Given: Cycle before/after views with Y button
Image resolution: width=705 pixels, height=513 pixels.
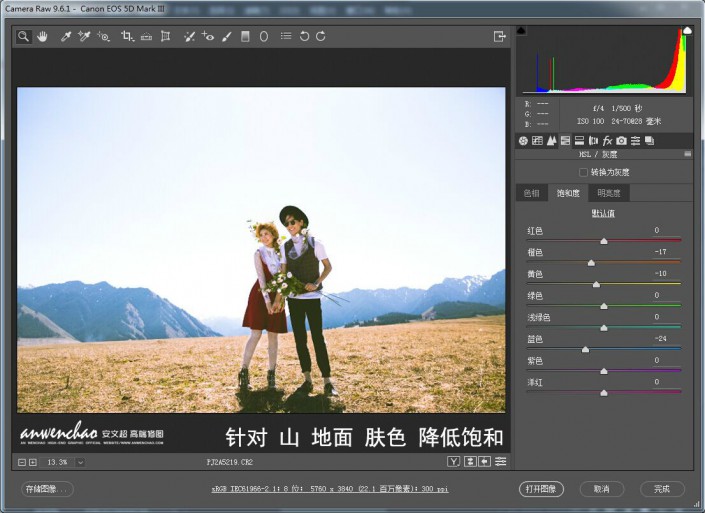Looking at the screenshot, I should tap(454, 462).
